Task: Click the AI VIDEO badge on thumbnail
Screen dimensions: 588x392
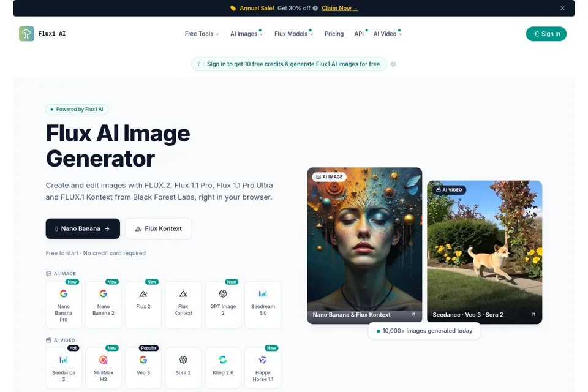Action: click(449, 190)
